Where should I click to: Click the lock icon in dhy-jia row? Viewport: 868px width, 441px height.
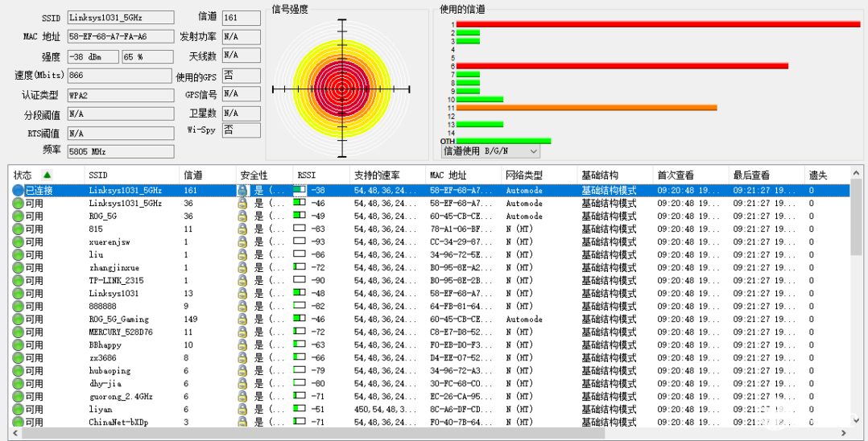[242, 383]
